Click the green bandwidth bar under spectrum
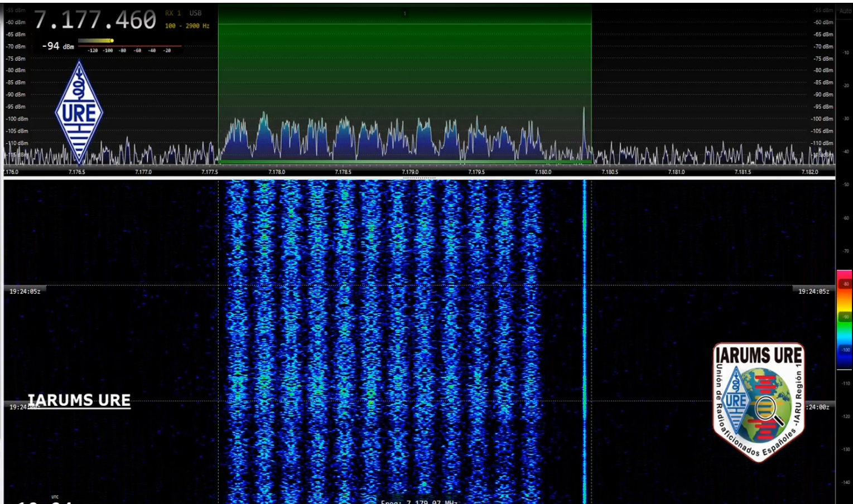 tap(404, 162)
